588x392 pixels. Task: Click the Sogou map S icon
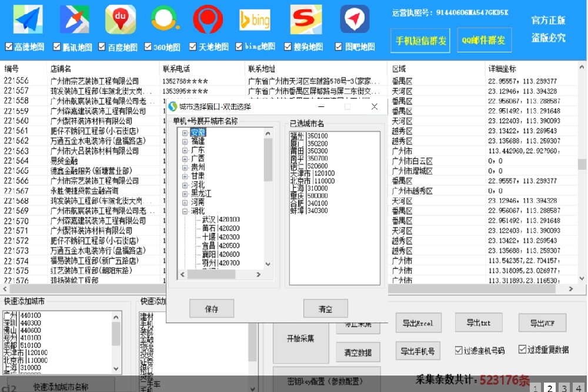306,19
